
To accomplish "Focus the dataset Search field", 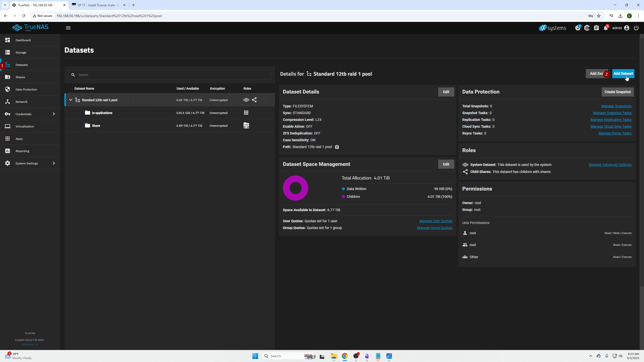I will [x=170, y=75].
